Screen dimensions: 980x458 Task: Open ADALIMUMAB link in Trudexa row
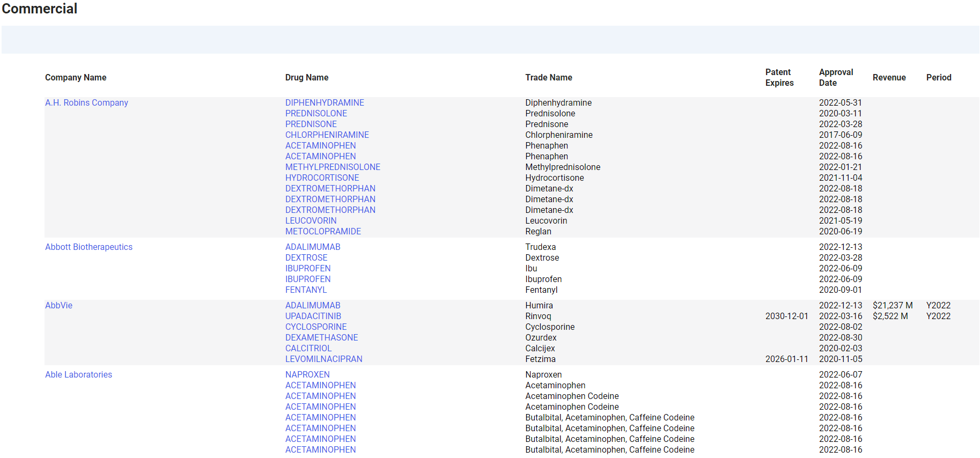point(313,247)
